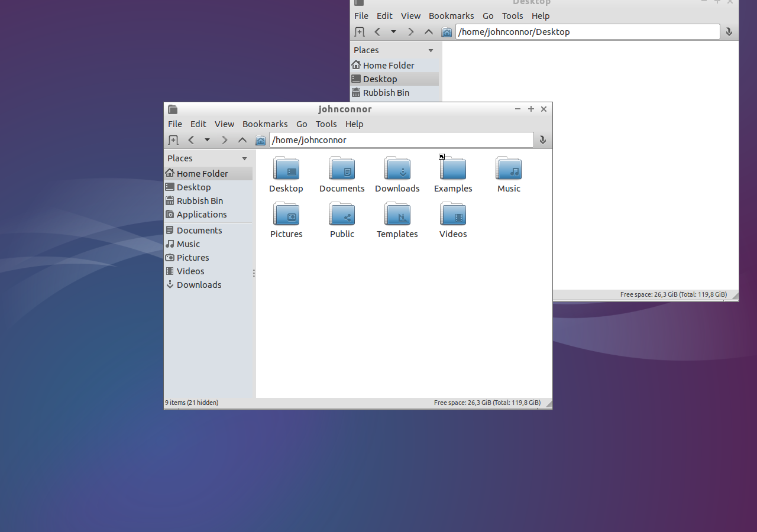Open Help menu in Johnconnor window
Image resolution: width=757 pixels, height=532 pixels.
pos(354,124)
